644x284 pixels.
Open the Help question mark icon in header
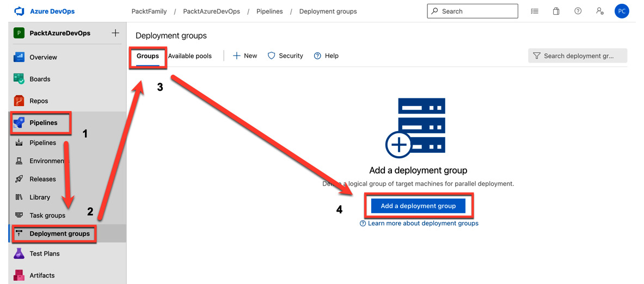pyautogui.click(x=578, y=11)
